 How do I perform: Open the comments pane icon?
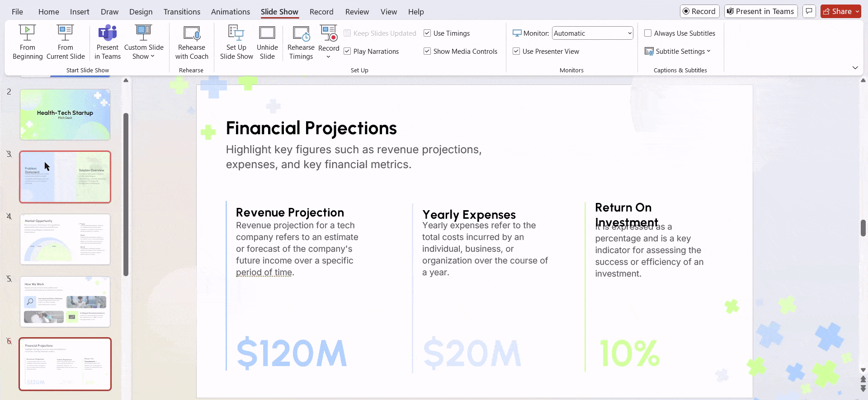pyautogui.click(x=809, y=11)
